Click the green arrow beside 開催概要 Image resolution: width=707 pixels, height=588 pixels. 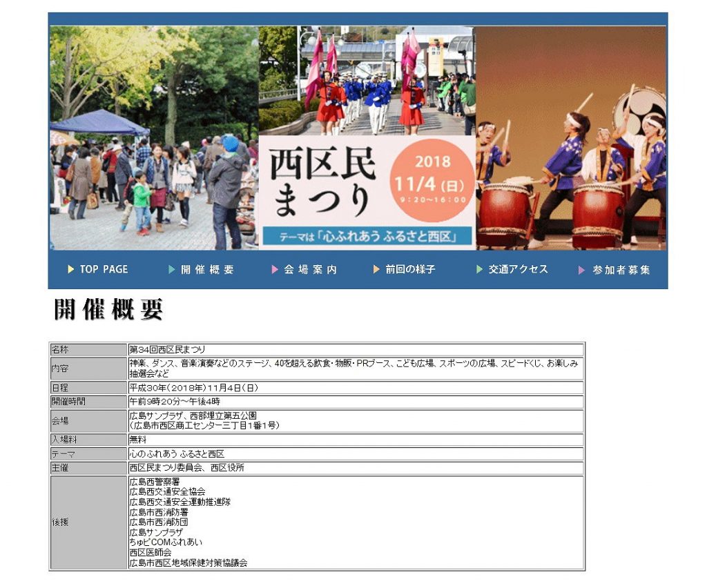172,270
